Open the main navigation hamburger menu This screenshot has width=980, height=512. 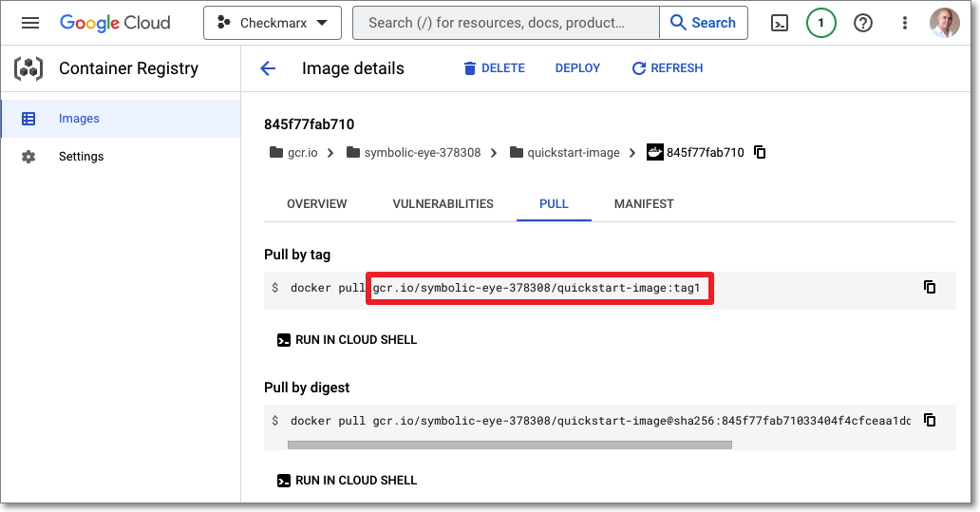[30, 23]
